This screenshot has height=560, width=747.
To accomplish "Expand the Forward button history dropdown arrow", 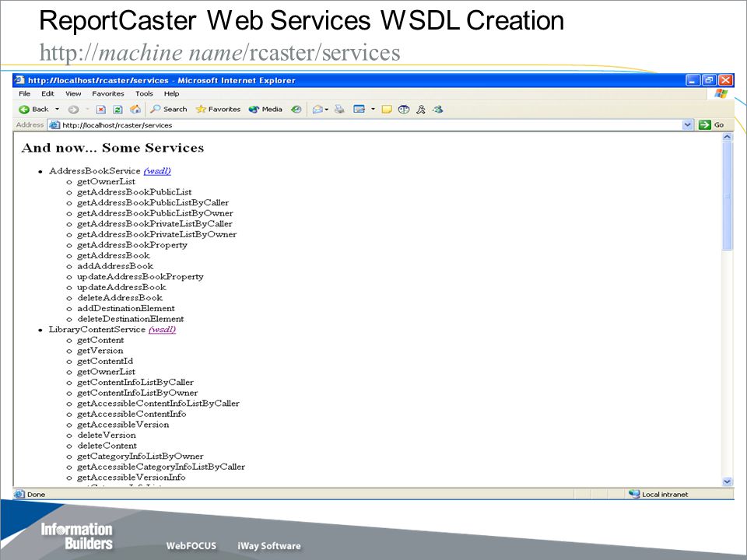I will 87,110.
